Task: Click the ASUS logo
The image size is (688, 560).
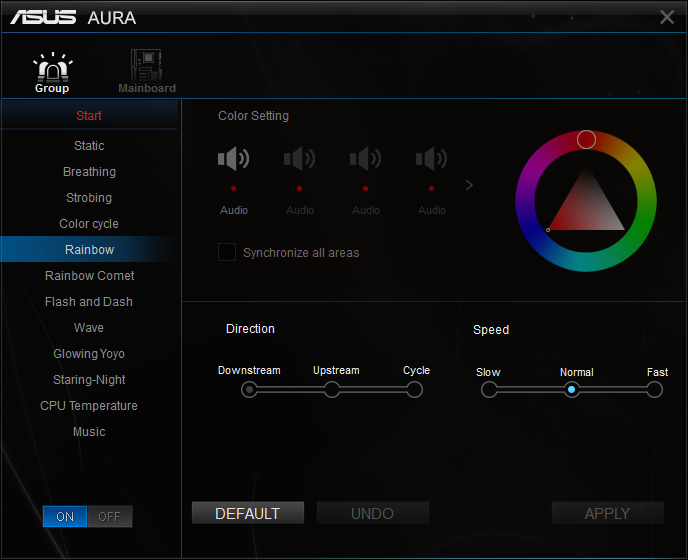Action: click(43, 18)
